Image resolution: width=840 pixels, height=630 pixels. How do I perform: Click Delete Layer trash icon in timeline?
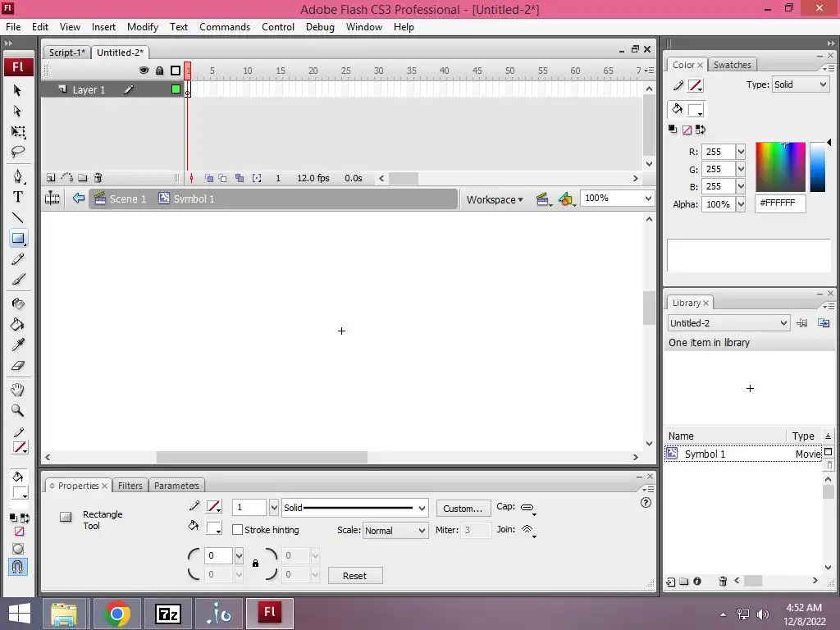tap(98, 178)
